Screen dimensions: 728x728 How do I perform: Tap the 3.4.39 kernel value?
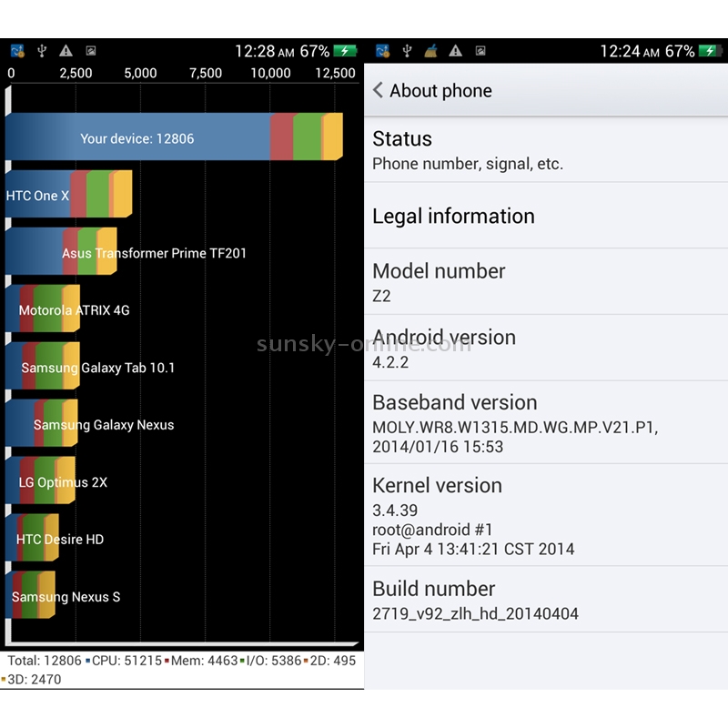[395, 511]
